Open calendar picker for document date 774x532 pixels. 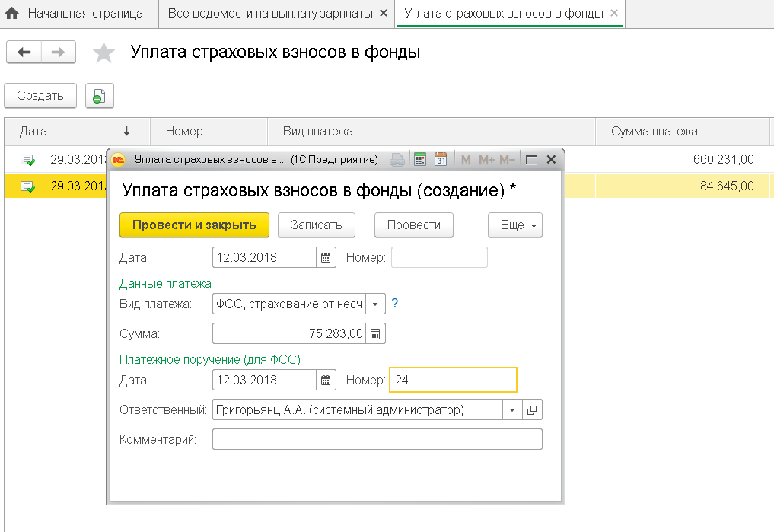pos(326,257)
